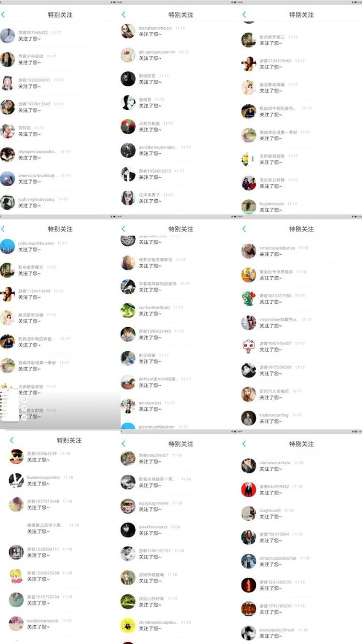This screenshot has width=362, height=644.
Task: Tap yellow avatar next to christnianslouboutou
Action: (128, 625)
